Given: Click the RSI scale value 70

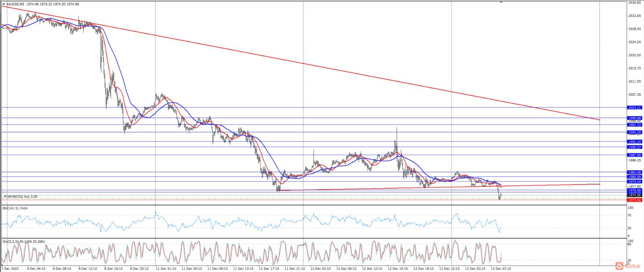Looking at the screenshot, I should click(630, 215).
